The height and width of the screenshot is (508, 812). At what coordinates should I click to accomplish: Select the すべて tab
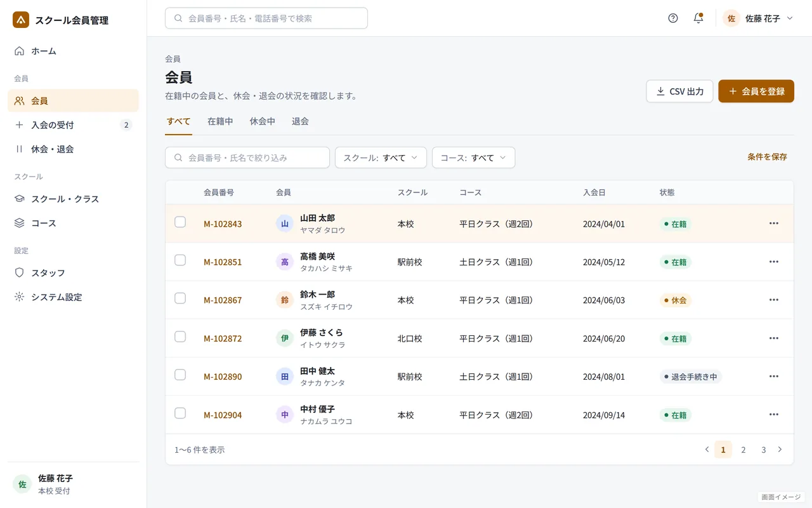pyautogui.click(x=178, y=121)
